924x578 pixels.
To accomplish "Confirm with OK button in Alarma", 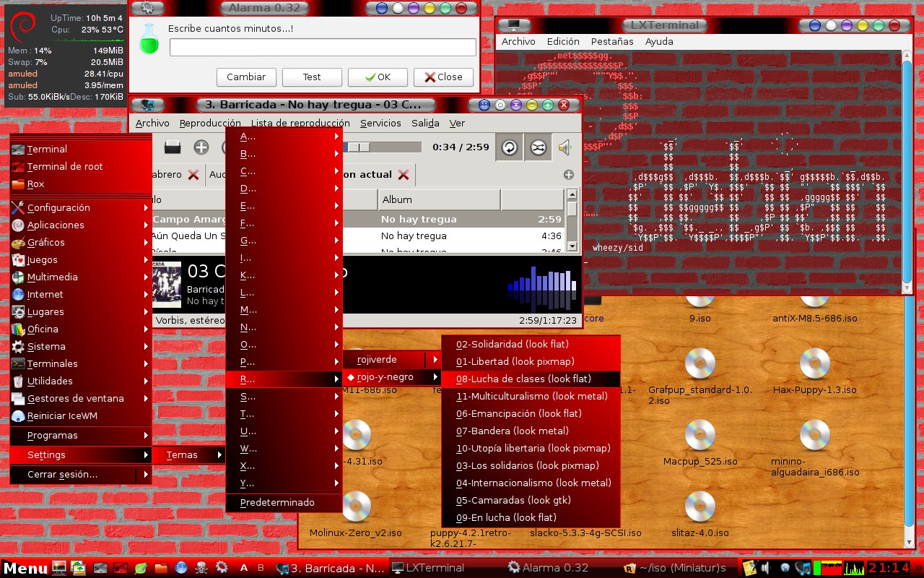I will 378,77.
